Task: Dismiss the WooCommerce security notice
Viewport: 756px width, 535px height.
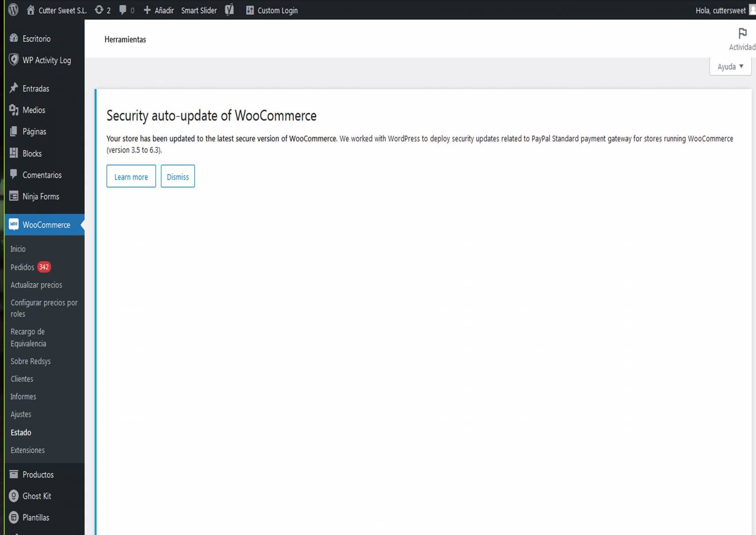Action: click(178, 176)
